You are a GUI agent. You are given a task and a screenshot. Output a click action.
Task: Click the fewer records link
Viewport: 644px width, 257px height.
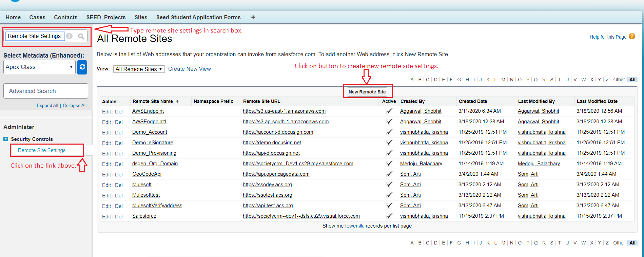pyautogui.click(x=351, y=226)
